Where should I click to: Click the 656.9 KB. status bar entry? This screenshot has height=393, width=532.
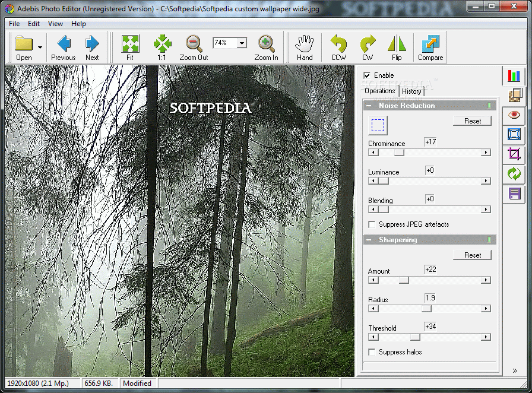(99, 383)
